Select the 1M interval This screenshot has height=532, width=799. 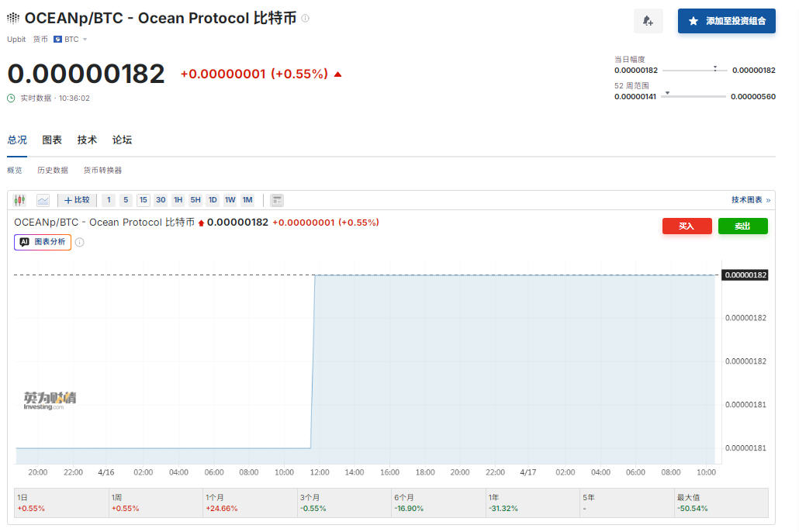tap(247, 200)
